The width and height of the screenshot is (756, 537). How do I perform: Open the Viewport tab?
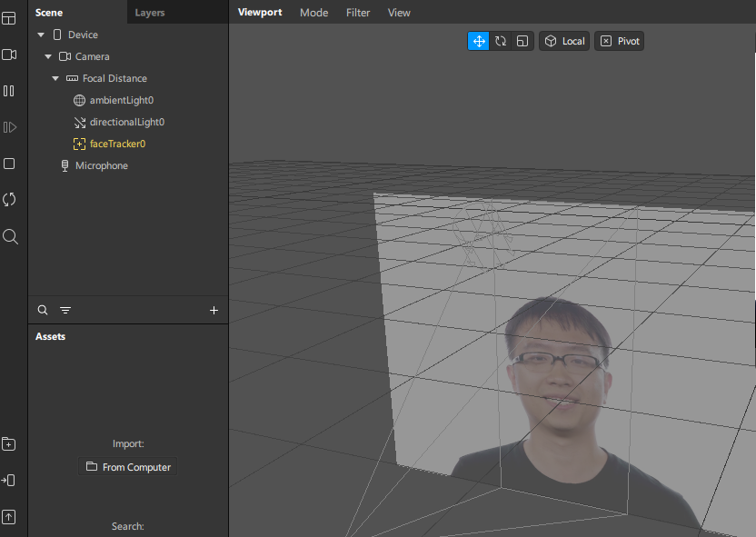(260, 12)
